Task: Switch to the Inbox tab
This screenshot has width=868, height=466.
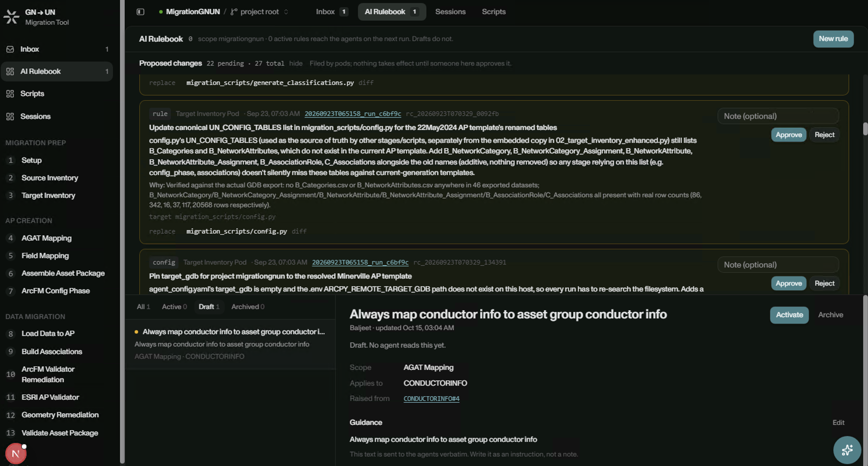Action: click(x=332, y=12)
